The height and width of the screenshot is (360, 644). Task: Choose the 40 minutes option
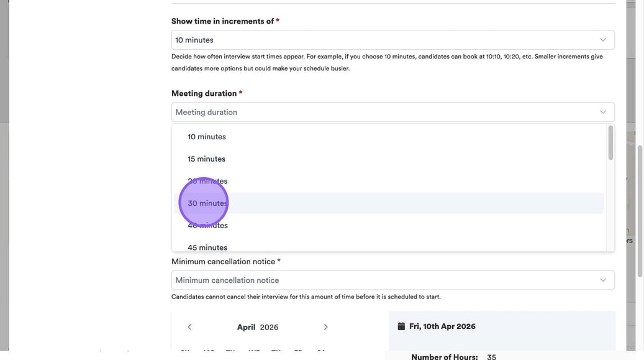click(207, 226)
